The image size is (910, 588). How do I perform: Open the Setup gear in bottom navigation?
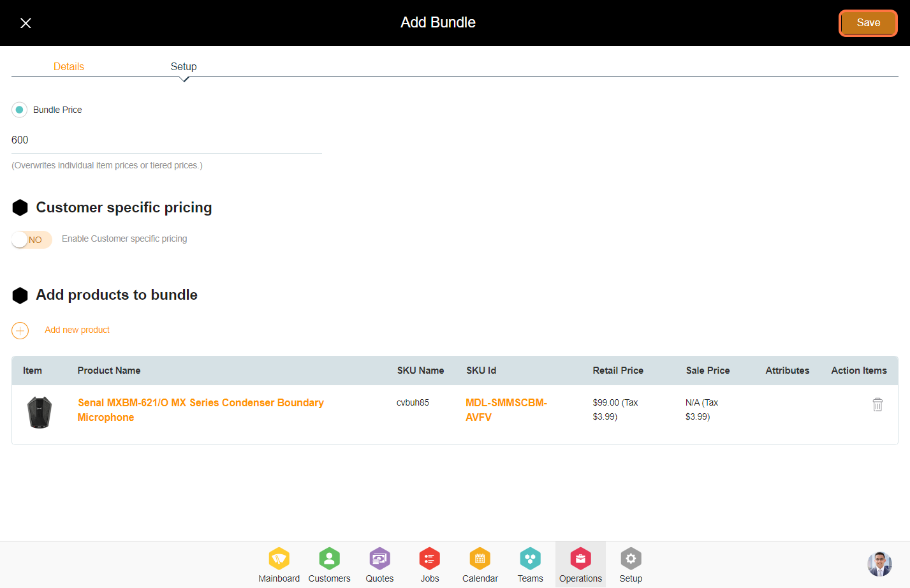click(x=631, y=565)
